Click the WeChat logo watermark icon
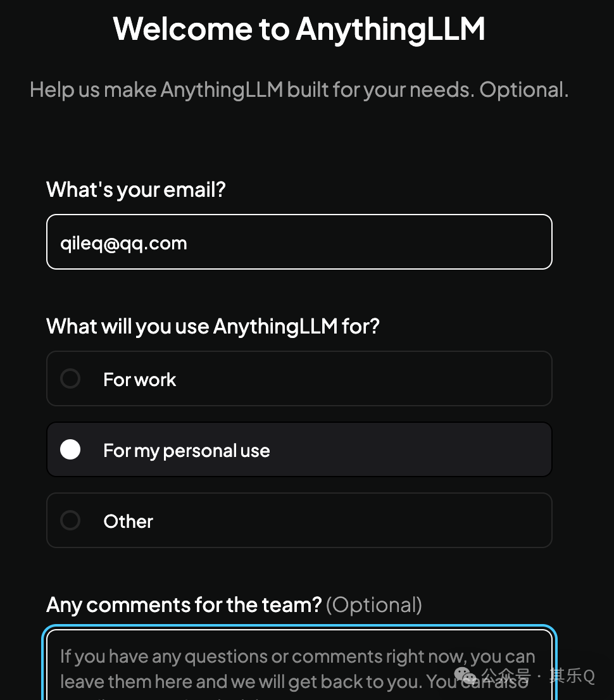 pyautogui.click(x=466, y=677)
